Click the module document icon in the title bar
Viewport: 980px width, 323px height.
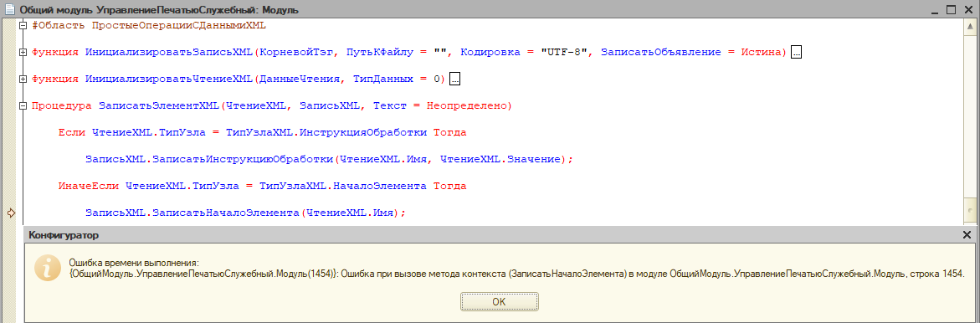pyautogui.click(x=10, y=9)
